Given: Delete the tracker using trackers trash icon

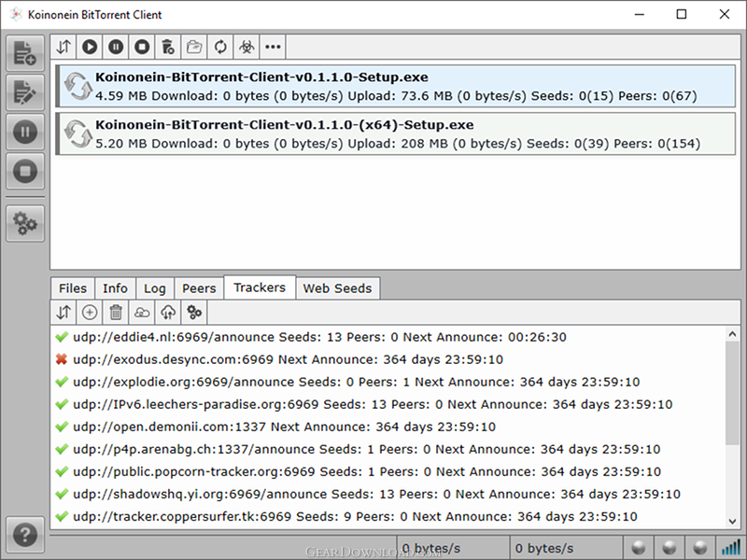Looking at the screenshot, I should coord(116,313).
